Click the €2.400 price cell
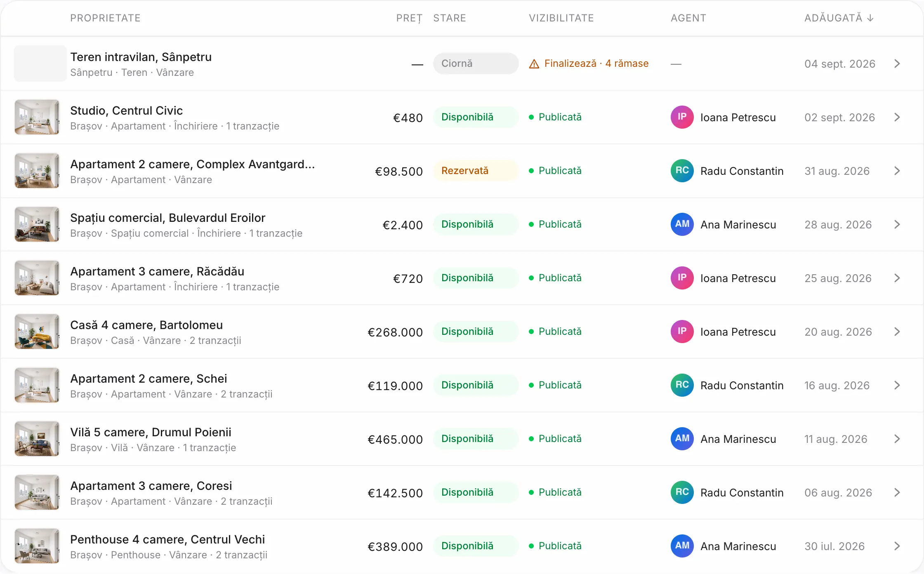 (x=403, y=225)
